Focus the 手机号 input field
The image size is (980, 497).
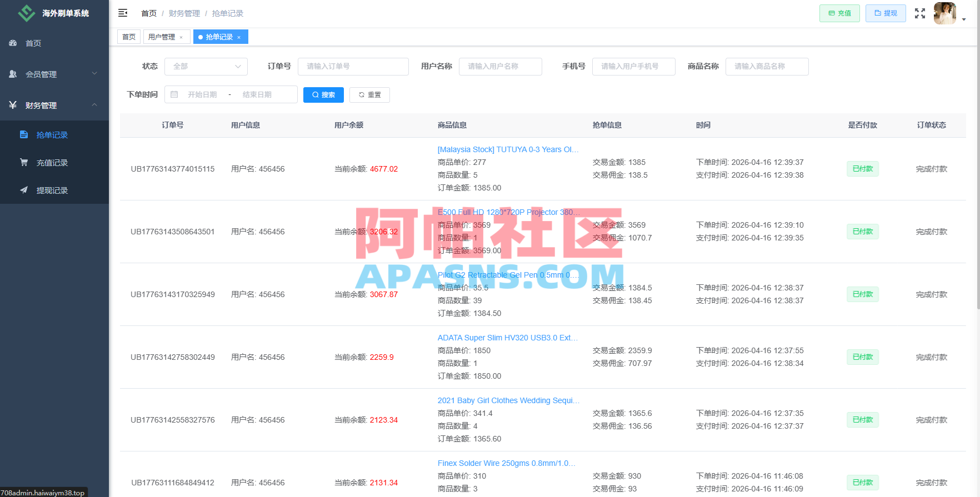634,67
